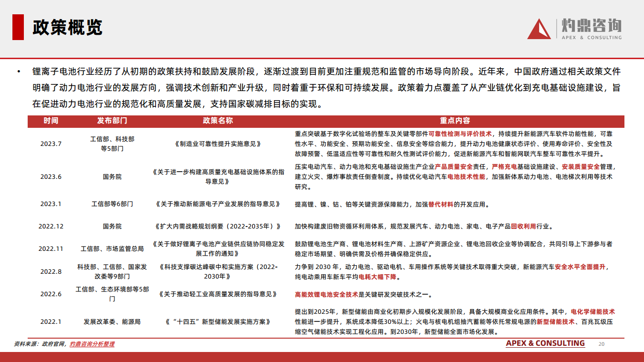The width and height of the screenshot is (644, 362).
Task: Click policy 《"十四五"新型储能发展实施方案》
Action: click(218, 321)
